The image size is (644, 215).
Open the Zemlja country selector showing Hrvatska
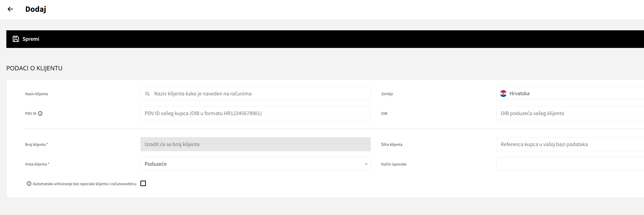coord(570,93)
